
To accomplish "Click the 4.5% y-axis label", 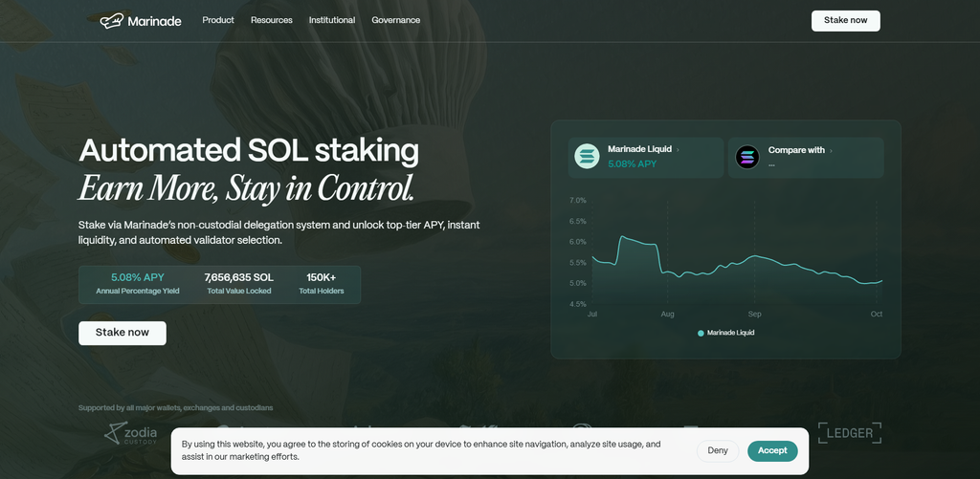I will tap(578, 304).
